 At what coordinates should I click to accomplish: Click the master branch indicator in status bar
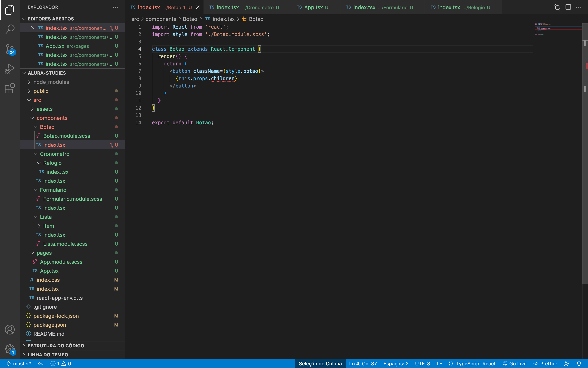tap(19, 364)
